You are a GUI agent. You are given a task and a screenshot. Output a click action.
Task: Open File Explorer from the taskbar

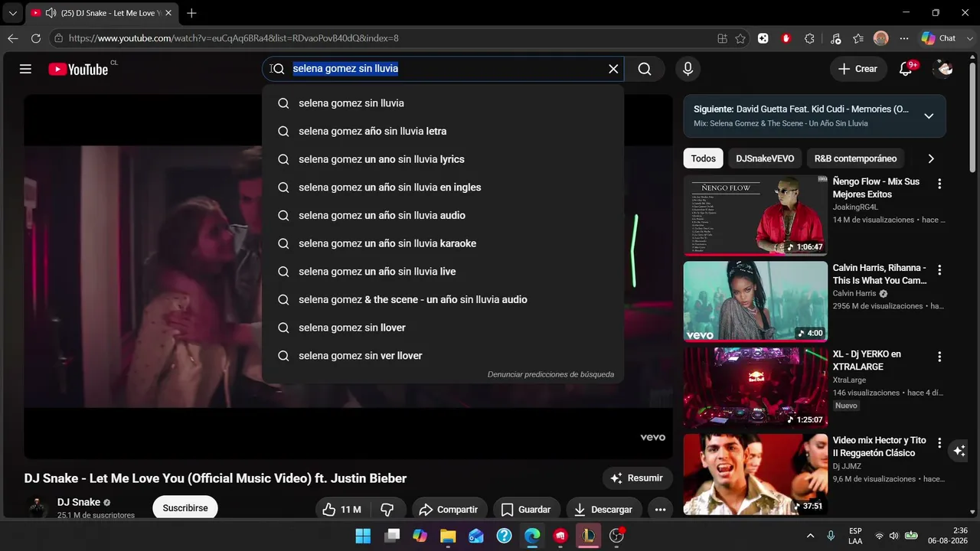[x=448, y=536]
